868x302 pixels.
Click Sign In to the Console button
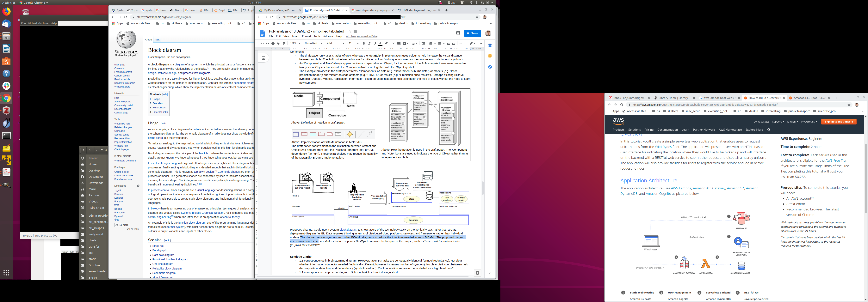click(x=839, y=122)
